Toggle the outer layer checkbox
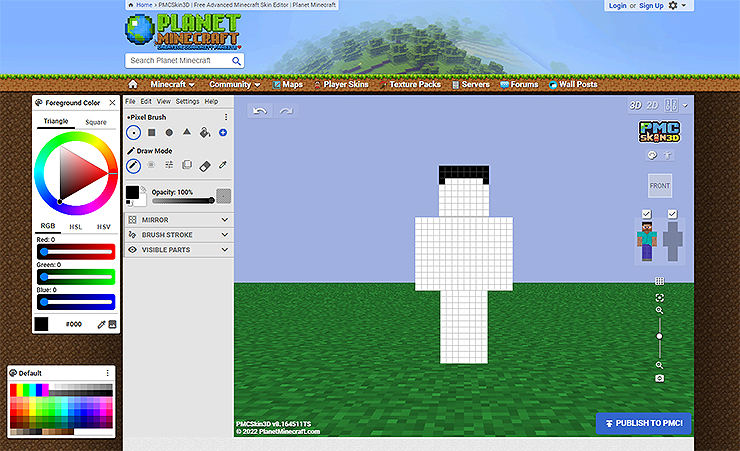This screenshot has width=740, height=451. pos(673,214)
